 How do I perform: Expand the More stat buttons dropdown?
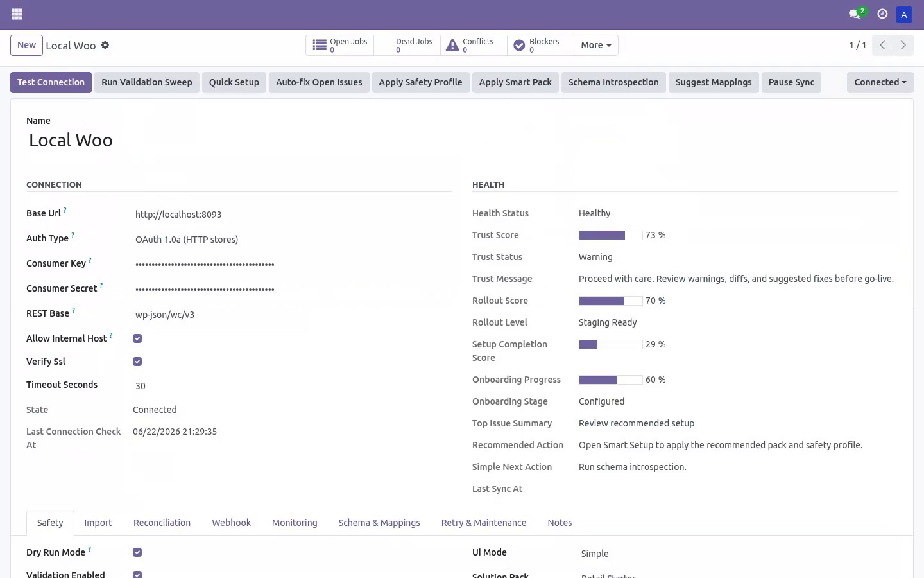596,45
